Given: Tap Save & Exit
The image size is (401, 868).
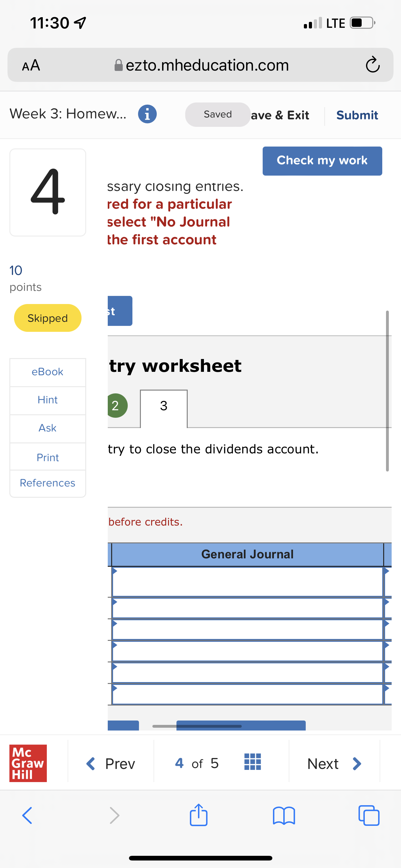Looking at the screenshot, I should pyautogui.click(x=280, y=115).
